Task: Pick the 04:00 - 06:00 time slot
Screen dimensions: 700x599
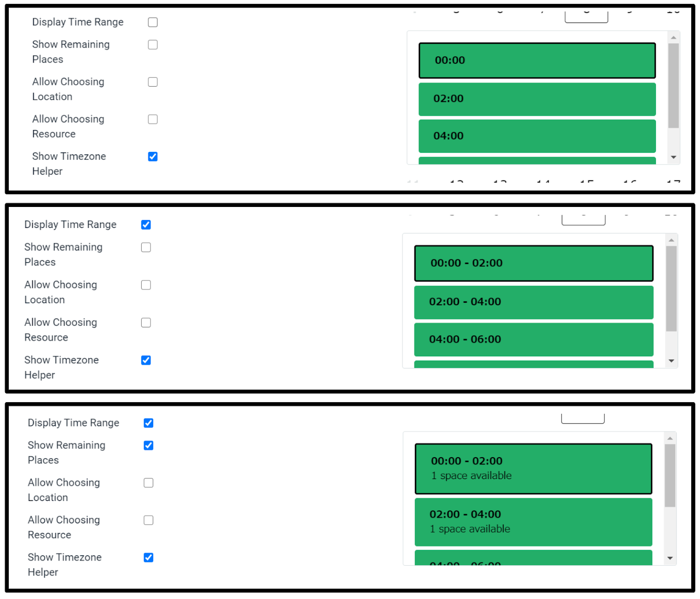Action: pos(534,340)
